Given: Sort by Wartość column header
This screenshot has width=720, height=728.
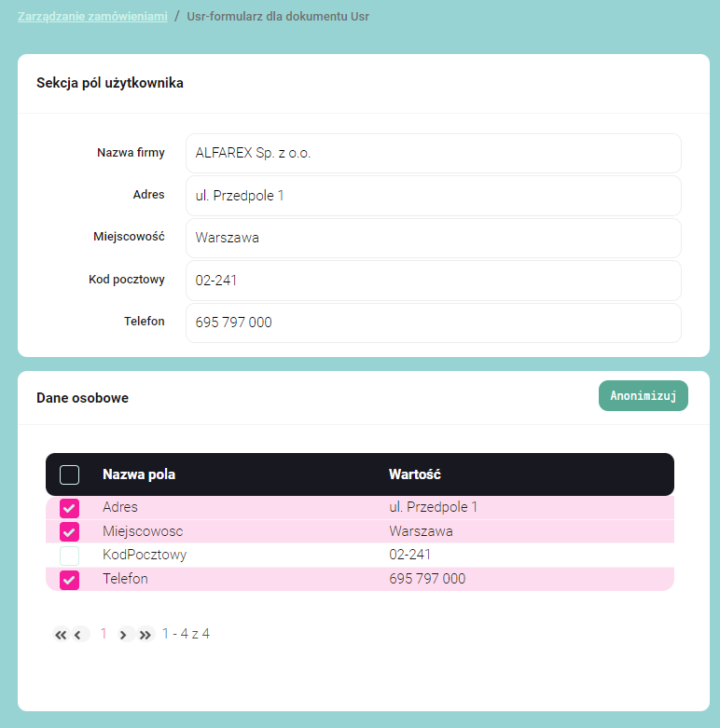Looking at the screenshot, I should pos(414,474).
